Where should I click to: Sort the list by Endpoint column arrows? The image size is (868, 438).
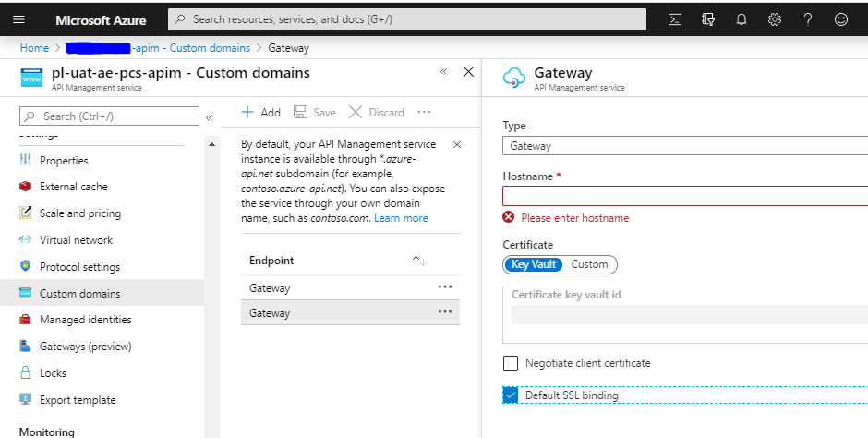419,261
